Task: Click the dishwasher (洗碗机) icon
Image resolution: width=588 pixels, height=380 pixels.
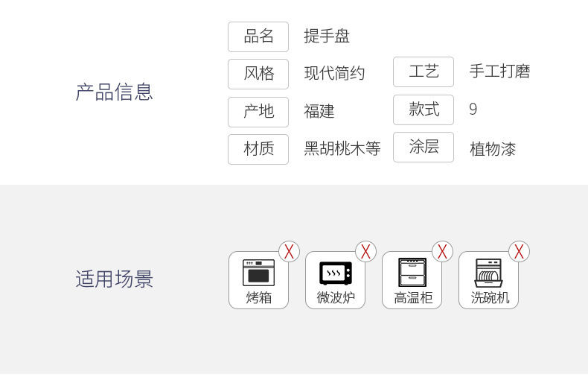Action: point(488,273)
